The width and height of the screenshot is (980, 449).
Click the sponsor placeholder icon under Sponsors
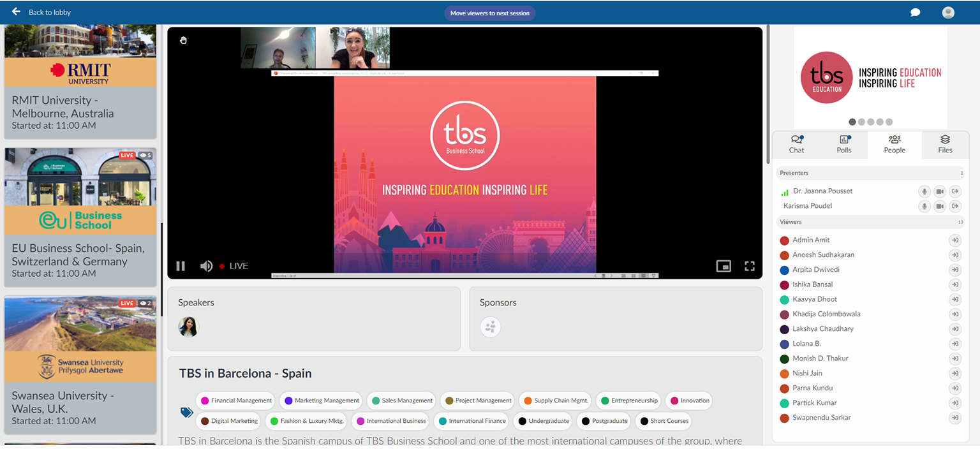pos(491,327)
